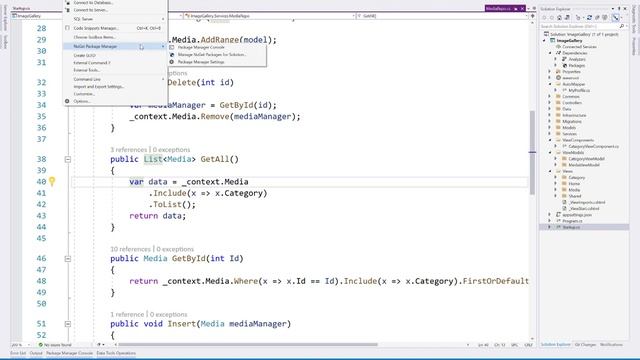Switch to the Output tab
The height and width of the screenshot is (360, 640).
[x=36, y=353]
